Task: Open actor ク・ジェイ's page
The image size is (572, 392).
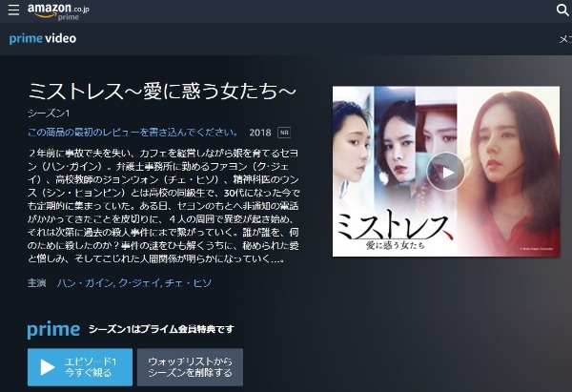Action: coord(139,283)
